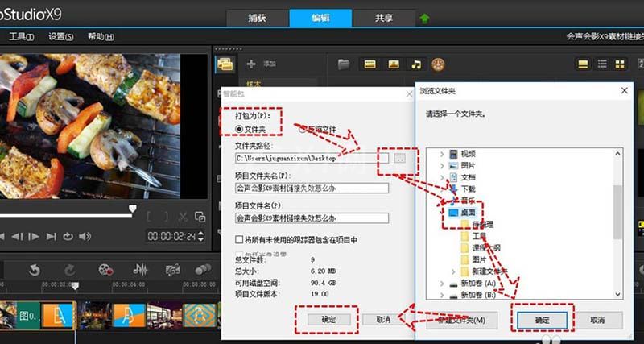Click the 文件夹路径 input field
Screen dimensions: 644x344
point(312,158)
